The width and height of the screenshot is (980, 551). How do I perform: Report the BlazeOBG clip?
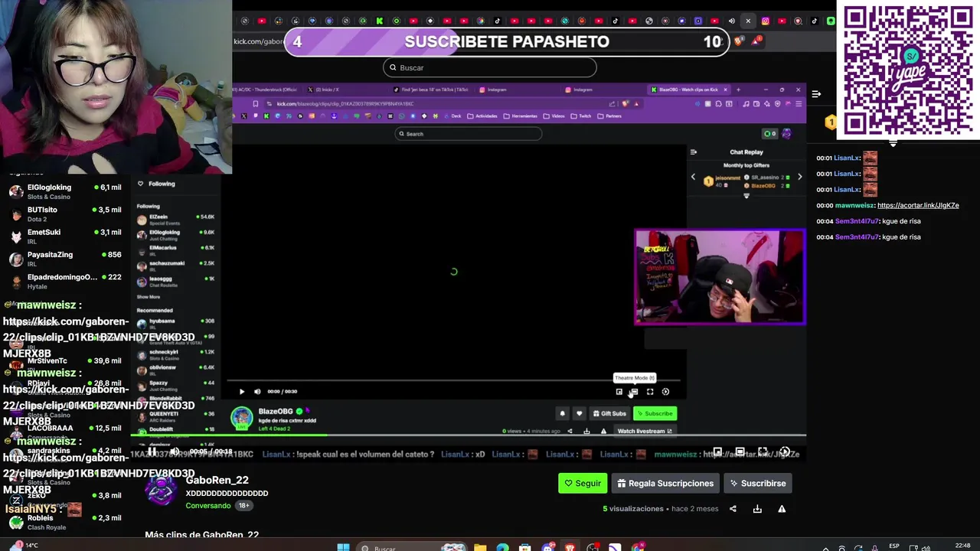tap(603, 431)
